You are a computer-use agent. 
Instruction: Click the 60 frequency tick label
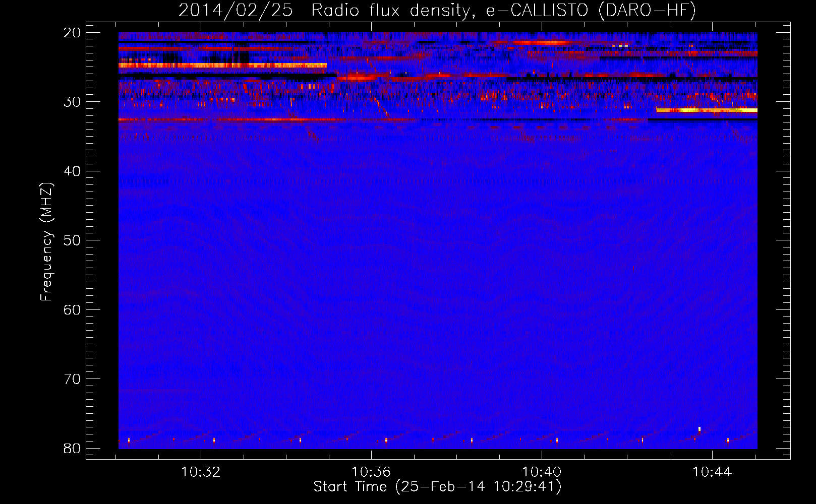pos(72,310)
